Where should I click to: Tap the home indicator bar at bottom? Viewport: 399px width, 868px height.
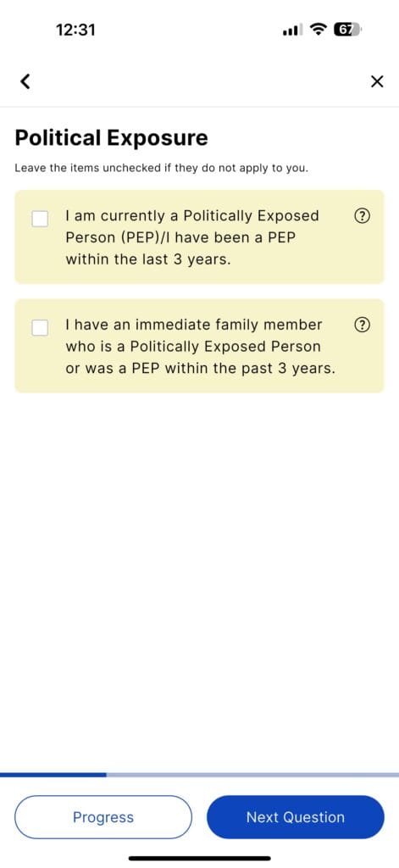(x=200, y=859)
